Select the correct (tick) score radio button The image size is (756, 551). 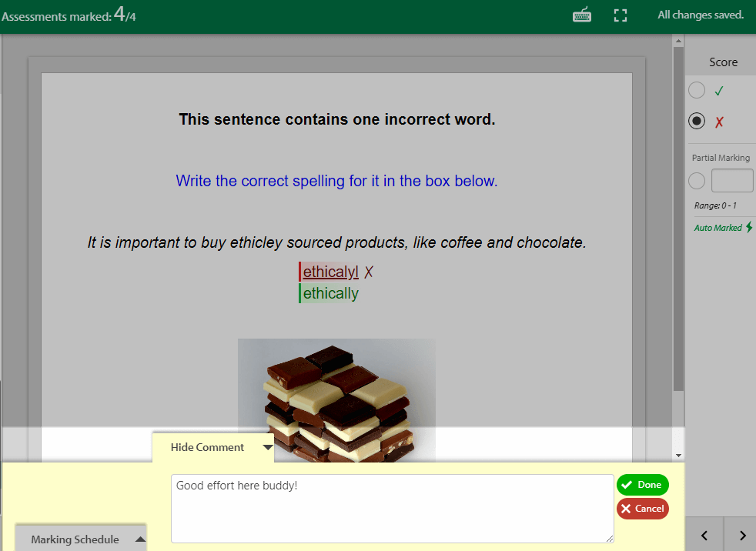pyautogui.click(x=697, y=90)
